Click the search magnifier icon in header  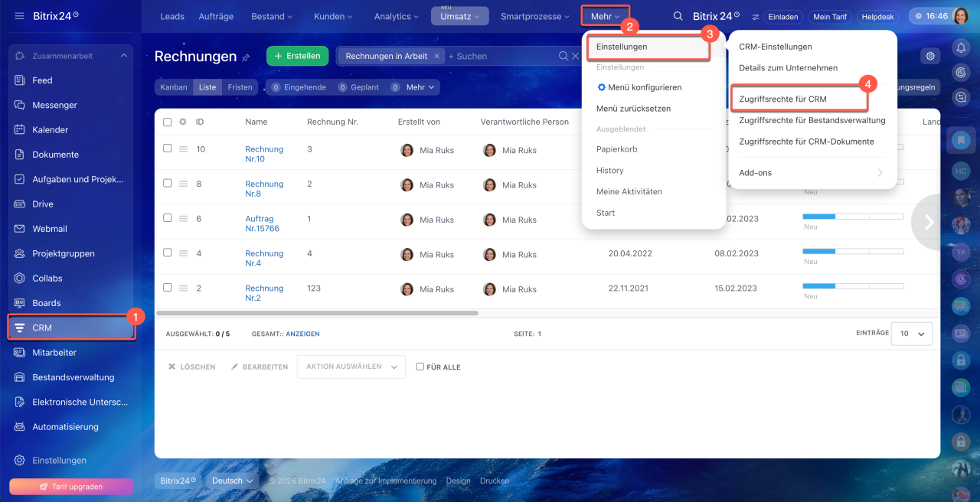pyautogui.click(x=678, y=16)
